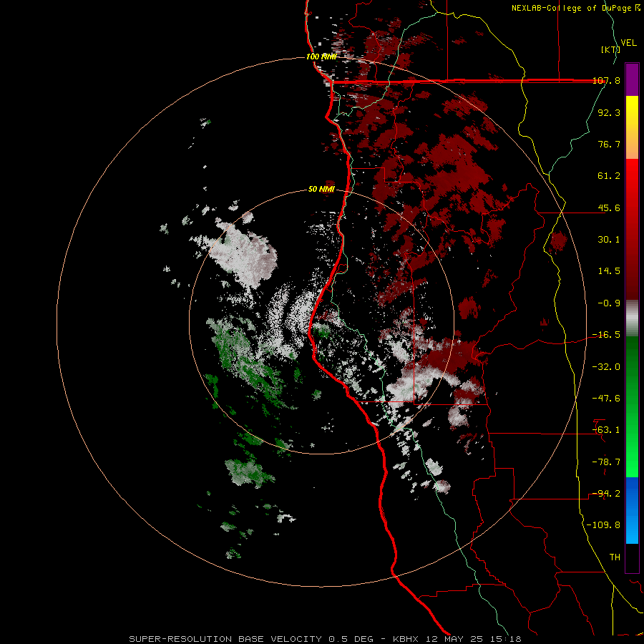Select the 30.1 legend value
The width and height of the screenshot is (644, 644).
pyautogui.click(x=609, y=240)
